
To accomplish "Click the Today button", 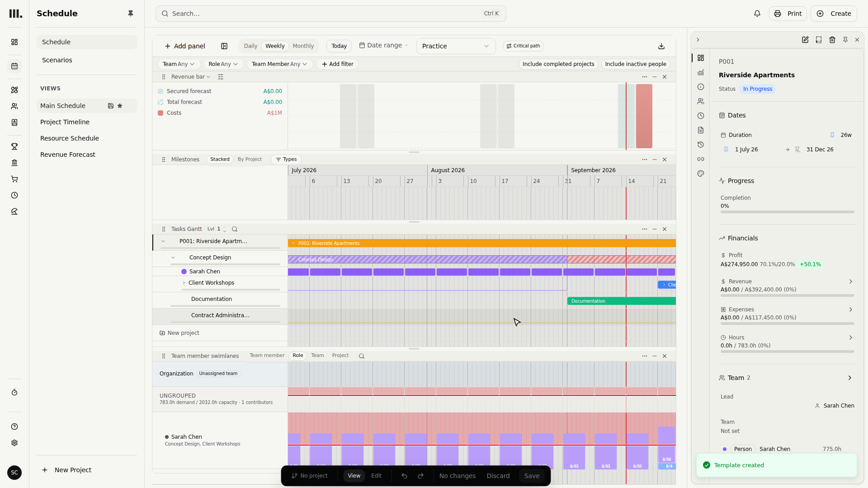I will click(x=339, y=46).
